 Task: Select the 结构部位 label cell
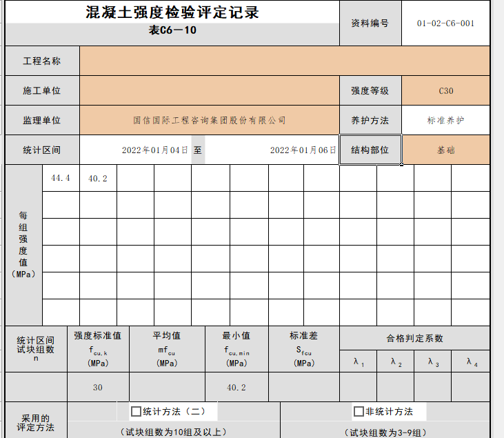[370, 150]
